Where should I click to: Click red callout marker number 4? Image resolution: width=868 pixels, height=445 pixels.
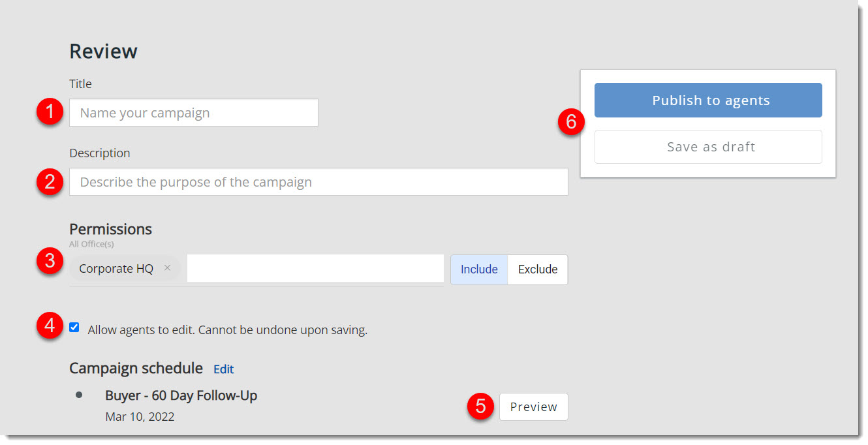pos(50,326)
